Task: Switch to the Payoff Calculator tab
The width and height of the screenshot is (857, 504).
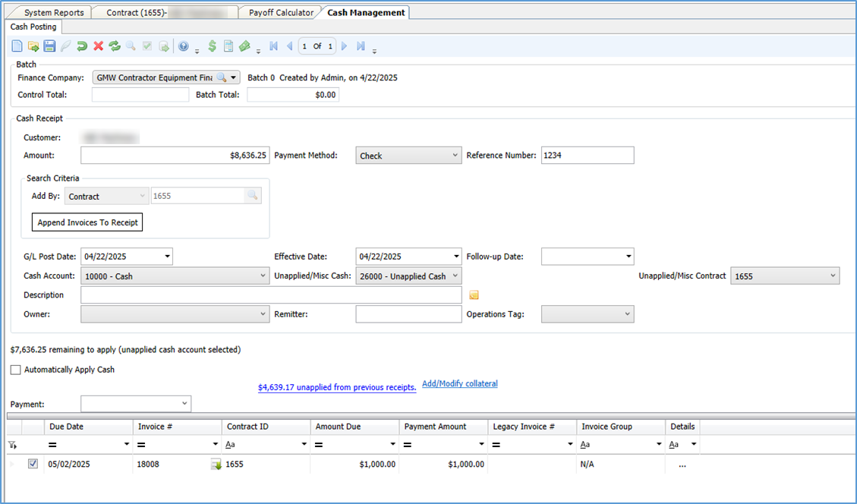Action: (280, 13)
